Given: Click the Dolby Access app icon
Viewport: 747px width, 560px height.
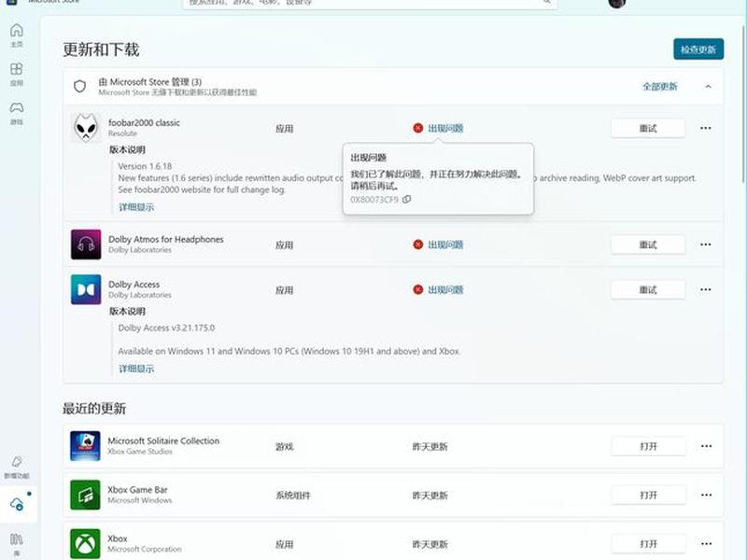Looking at the screenshot, I should click(x=86, y=289).
